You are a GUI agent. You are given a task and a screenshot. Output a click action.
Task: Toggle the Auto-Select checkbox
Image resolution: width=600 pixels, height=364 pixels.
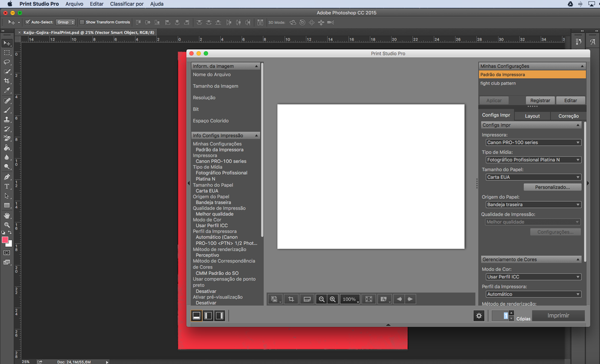pyautogui.click(x=28, y=22)
